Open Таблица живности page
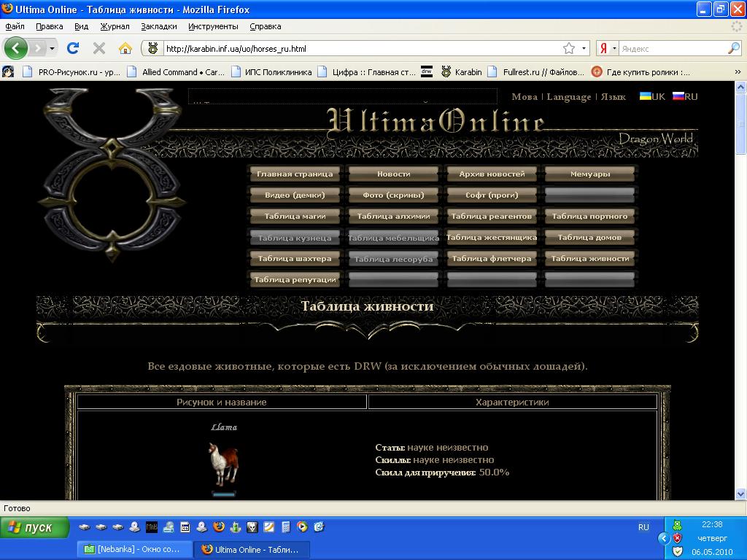 [589, 259]
